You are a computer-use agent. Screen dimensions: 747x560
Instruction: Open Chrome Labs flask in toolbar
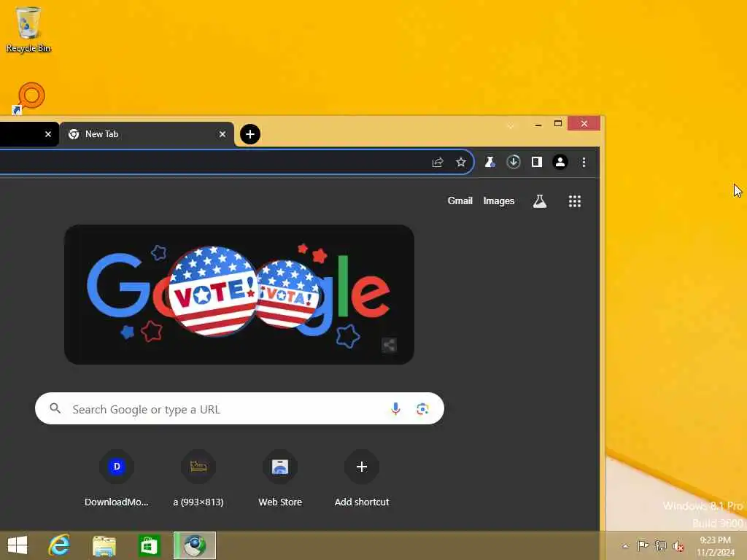click(x=489, y=163)
